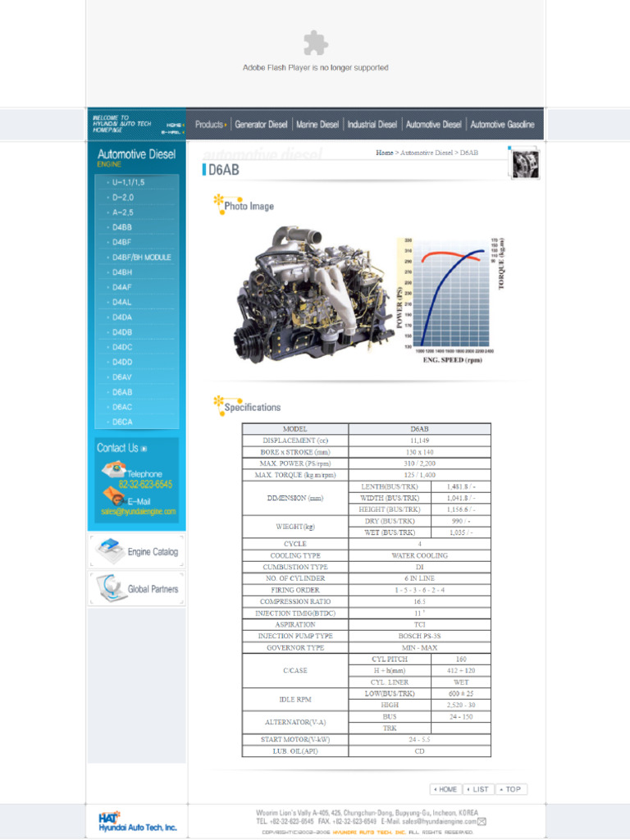The width and height of the screenshot is (630, 840).
Task: Open the D-2.0 engine page
Action: [123, 197]
